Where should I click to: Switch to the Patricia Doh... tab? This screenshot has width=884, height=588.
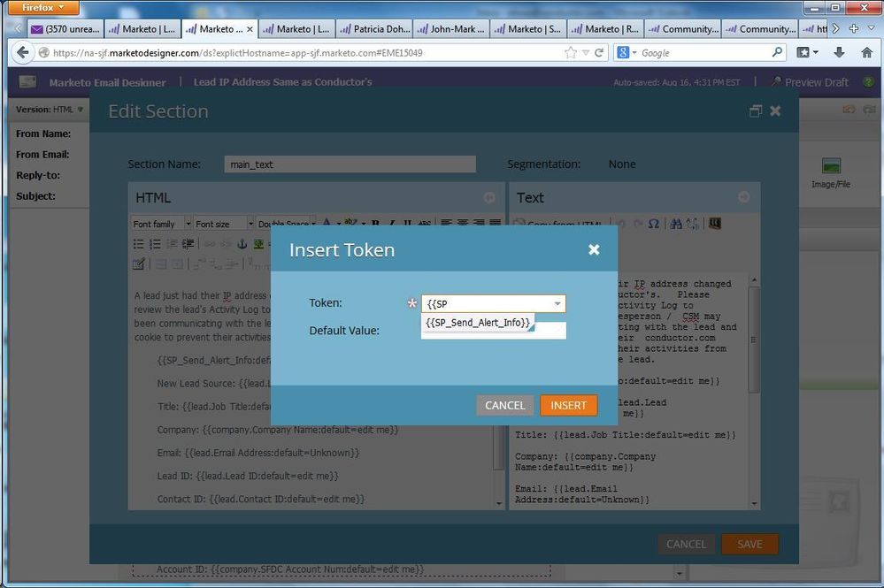point(375,28)
